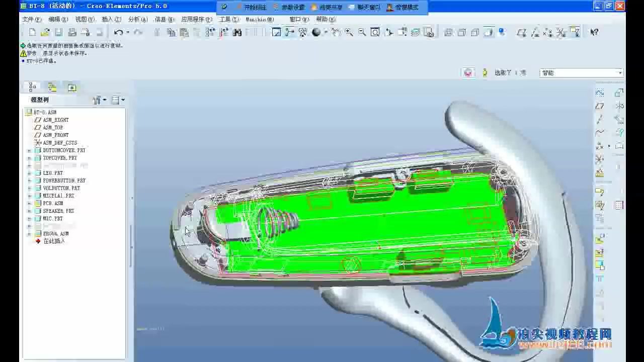Click the Repaint view icon
This screenshot has height=362, width=644.
pos(276,32)
